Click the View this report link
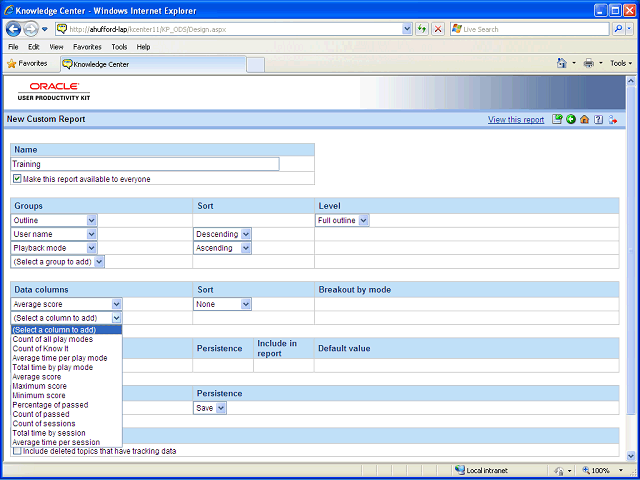Viewport: 640px width, 480px height. (x=516, y=120)
